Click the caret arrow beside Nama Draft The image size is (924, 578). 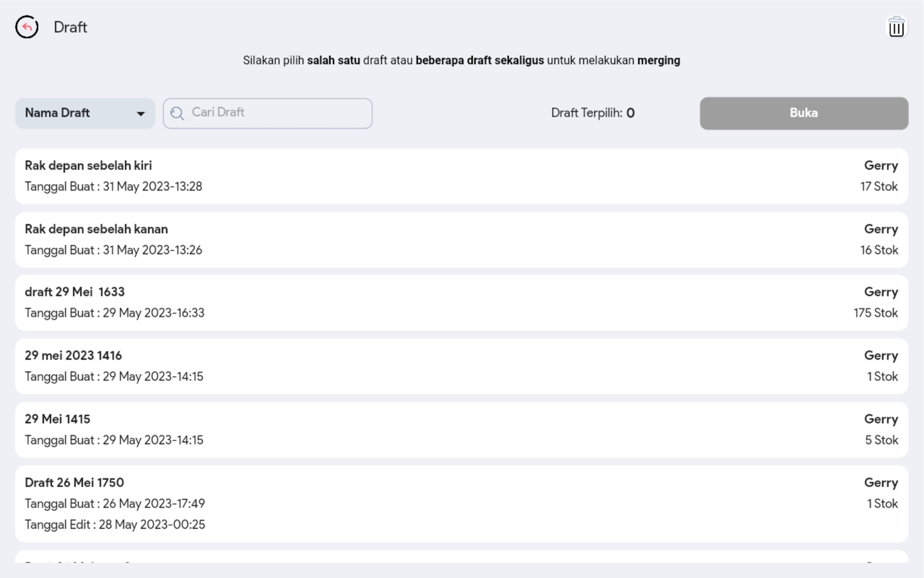pos(141,113)
